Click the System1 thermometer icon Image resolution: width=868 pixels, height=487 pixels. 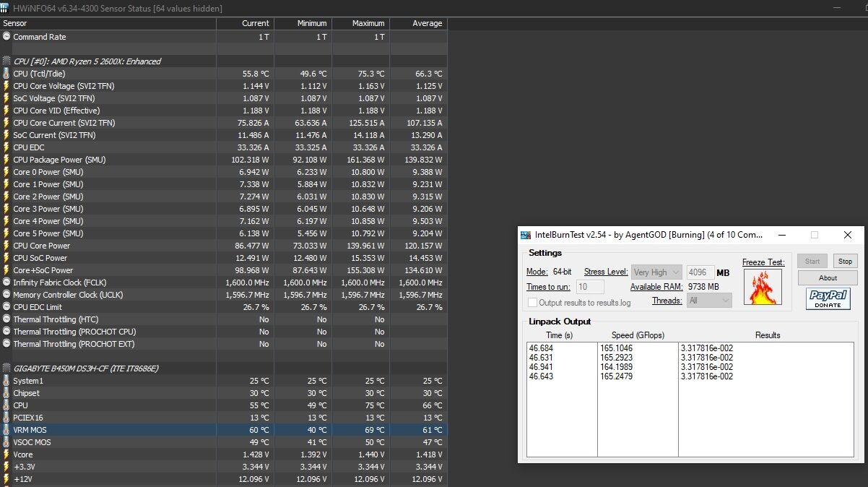tap(6, 381)
